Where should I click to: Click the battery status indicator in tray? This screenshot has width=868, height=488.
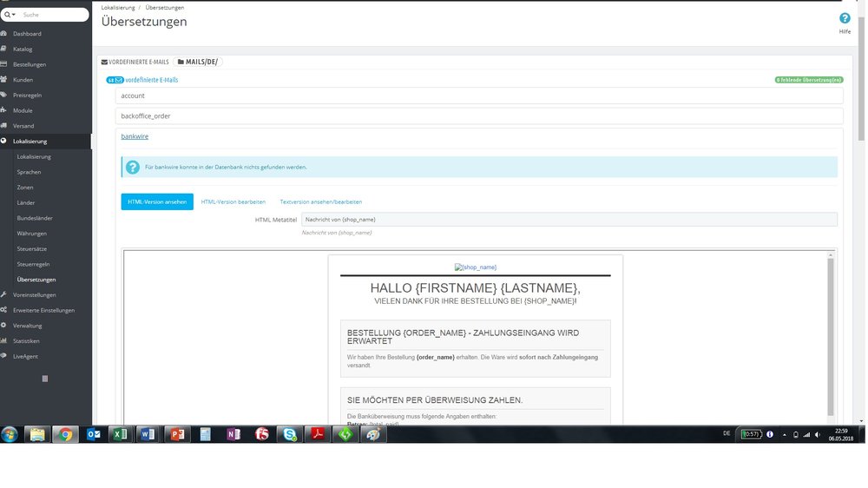(x=752, y=435)
